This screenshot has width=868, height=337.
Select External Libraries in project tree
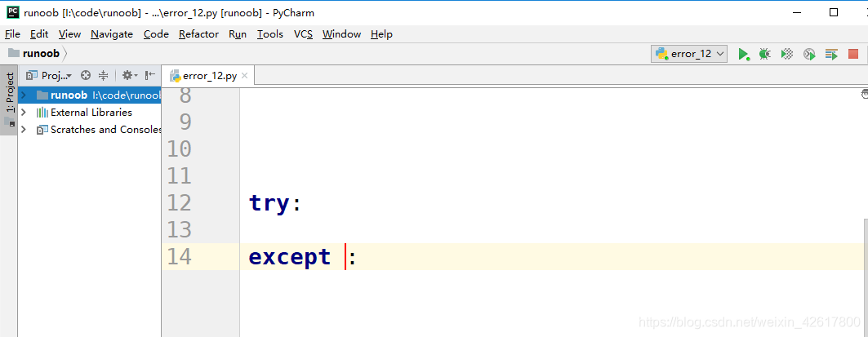pos(91,113)
